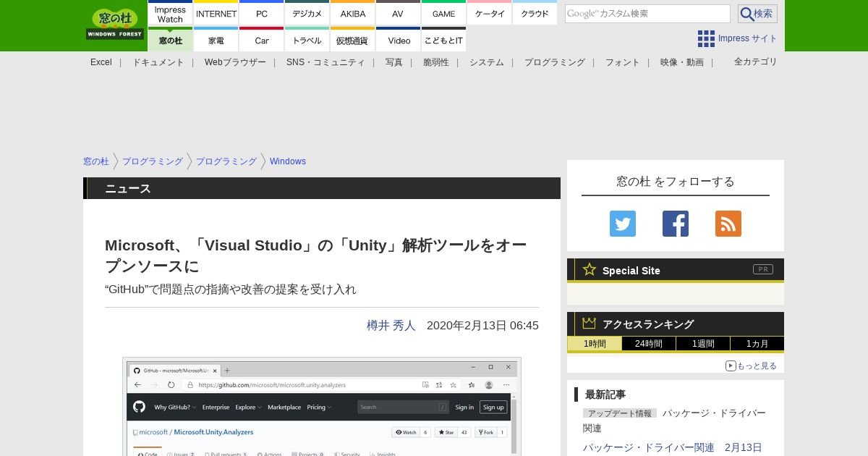
Task: Click the first プログラミング breadcrumb link
Action: point(153,161)
